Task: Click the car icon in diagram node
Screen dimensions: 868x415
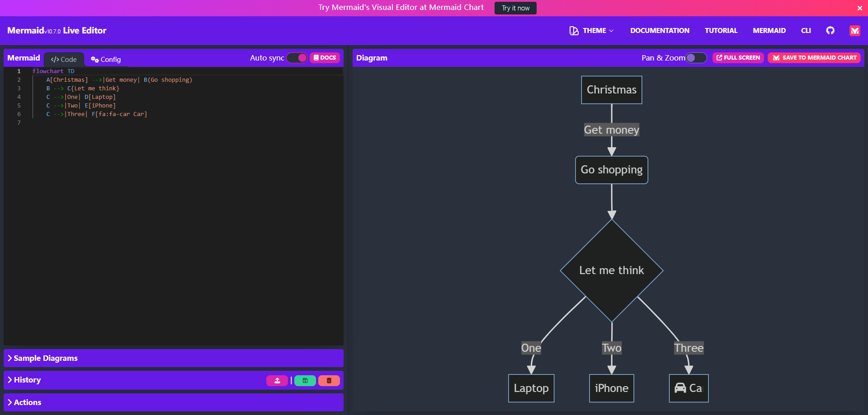Action: [x=680, y=388]
